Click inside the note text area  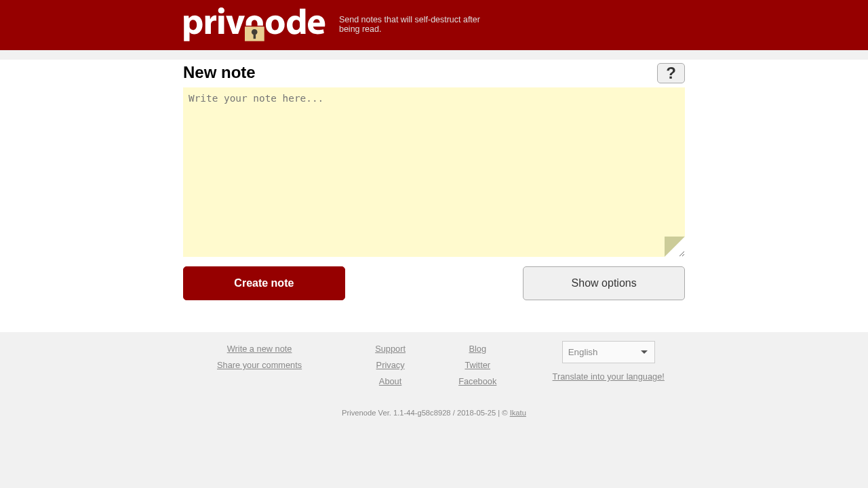433,169
